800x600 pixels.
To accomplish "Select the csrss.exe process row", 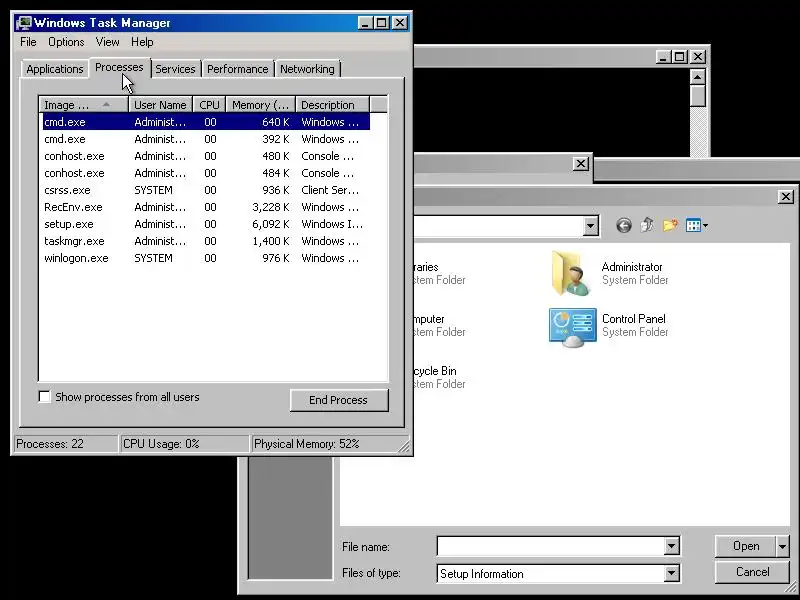I will [206, 190].
